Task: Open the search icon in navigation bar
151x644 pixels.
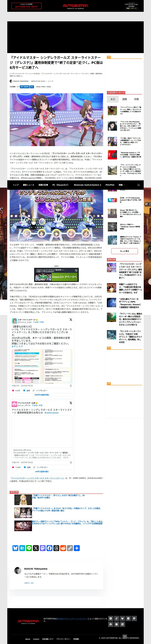Action: (x=139, y=185)
